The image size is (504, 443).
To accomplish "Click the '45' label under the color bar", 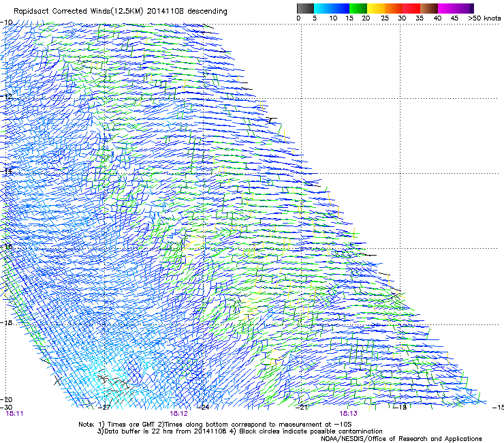I will [454, 18].
